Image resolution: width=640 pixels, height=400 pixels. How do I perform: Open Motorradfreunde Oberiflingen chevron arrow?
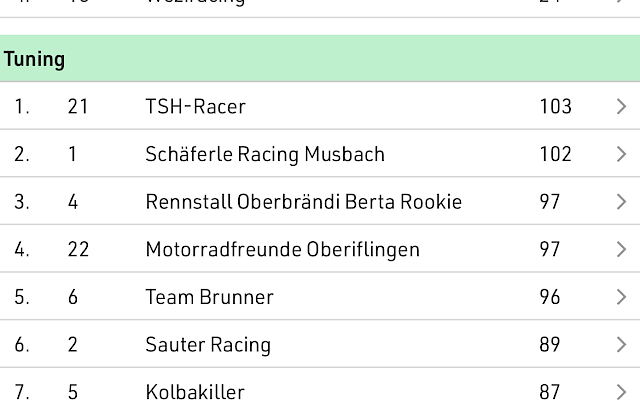(x=621, y=249)
